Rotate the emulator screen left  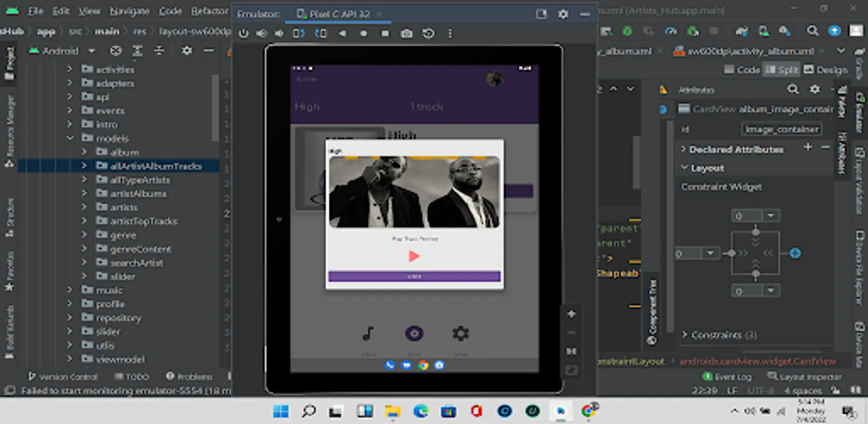(299, 33)
